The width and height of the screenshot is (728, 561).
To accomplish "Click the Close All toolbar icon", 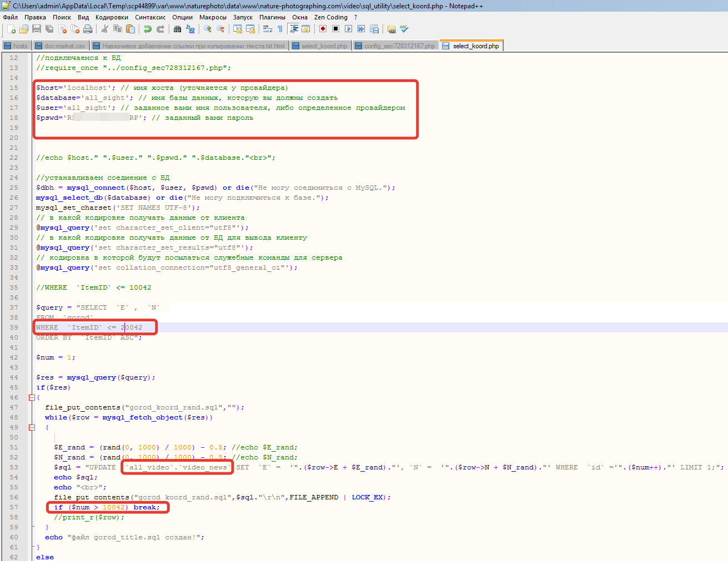I will click(75, 29).
